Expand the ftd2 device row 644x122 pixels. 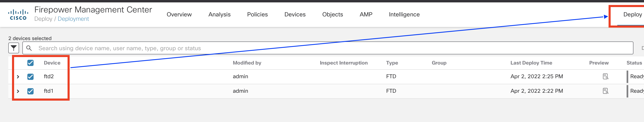[18, 77]
